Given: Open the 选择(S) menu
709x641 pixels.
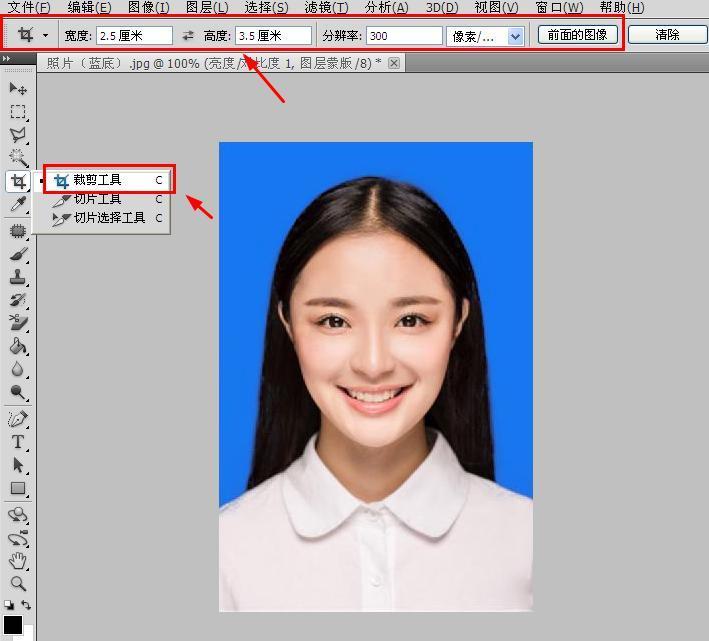Looking at the screenshot, I should tap(266, 7).
